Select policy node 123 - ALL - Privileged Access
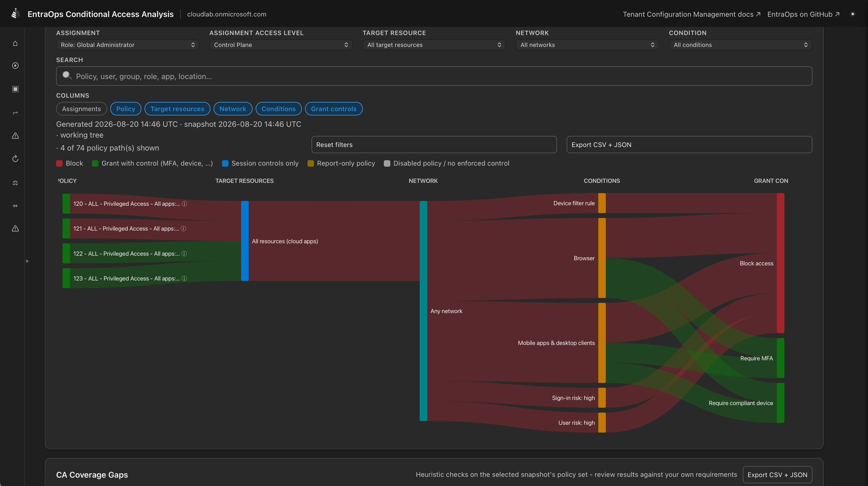The width and height of the screenshot is (868, 486). (66, 278)
